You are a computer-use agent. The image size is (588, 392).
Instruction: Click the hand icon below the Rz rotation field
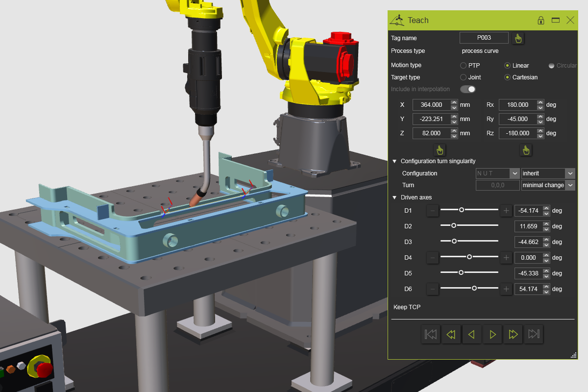tap(526, 150)
